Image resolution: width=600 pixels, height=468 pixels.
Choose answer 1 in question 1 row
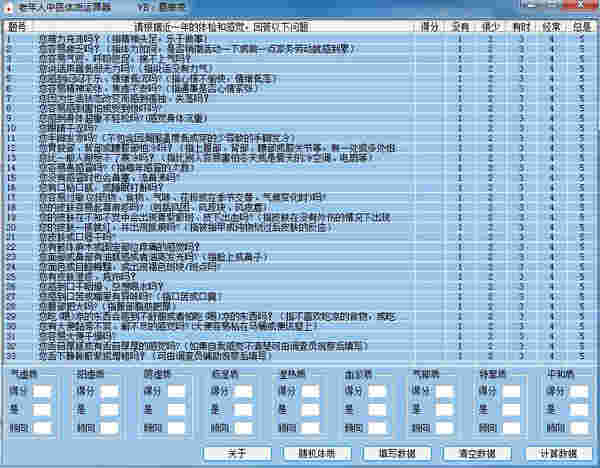click(x=460, y=39)
